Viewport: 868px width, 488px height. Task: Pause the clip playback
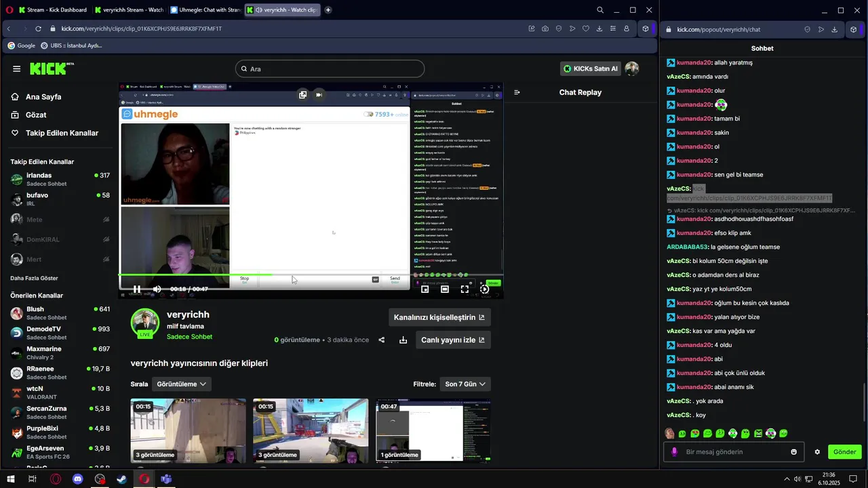(137, 289)
